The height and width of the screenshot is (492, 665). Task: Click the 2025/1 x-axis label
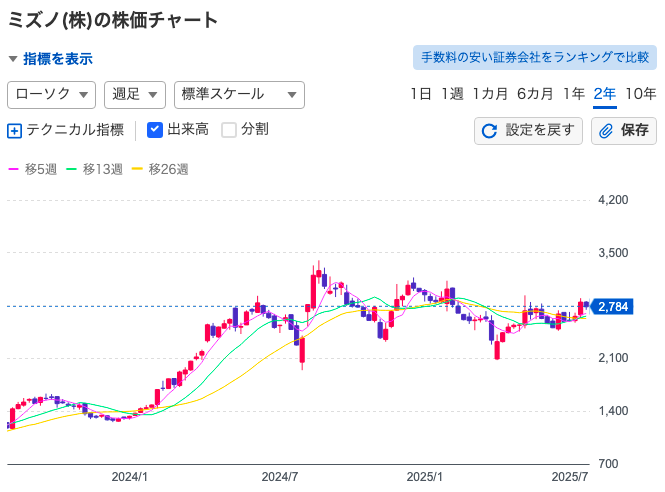(x=425, y=477)
